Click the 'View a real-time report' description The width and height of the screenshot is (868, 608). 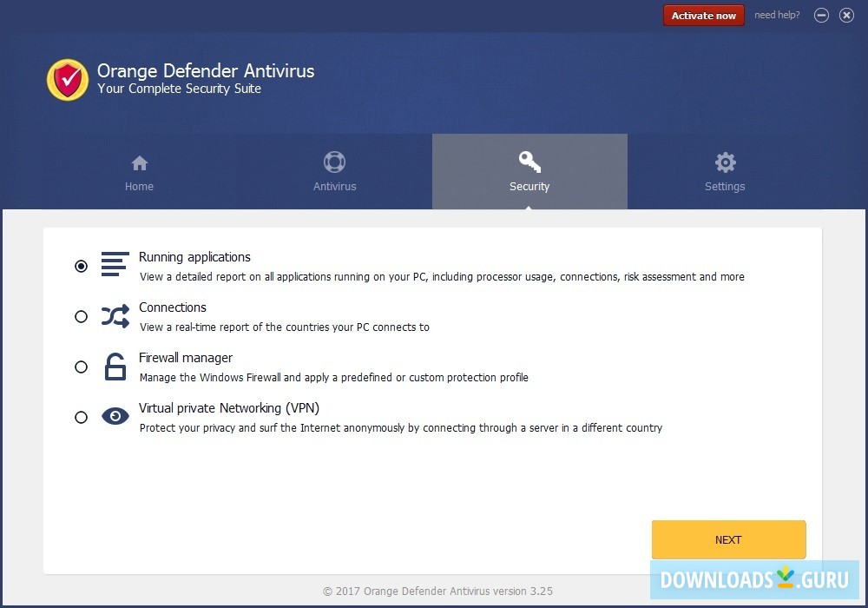[285, 327]
